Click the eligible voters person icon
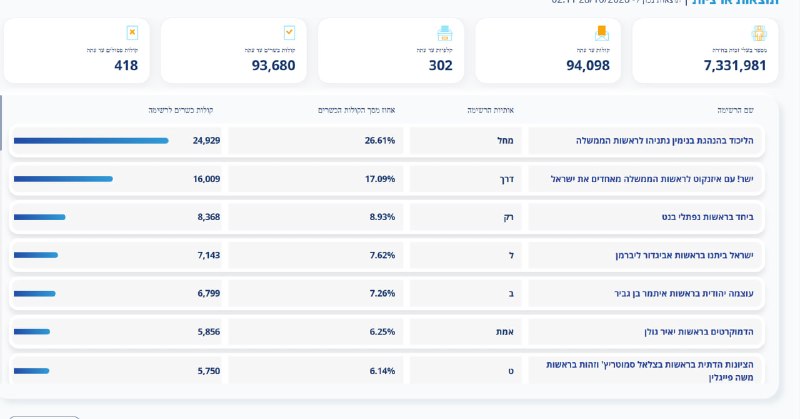800x419 pixels. [x=759, y=33]
